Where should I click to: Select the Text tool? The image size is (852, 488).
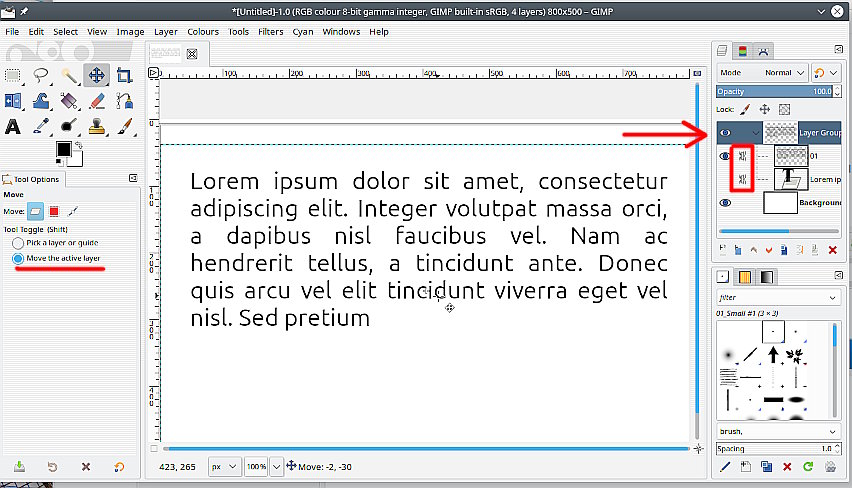tap(12, 127)
